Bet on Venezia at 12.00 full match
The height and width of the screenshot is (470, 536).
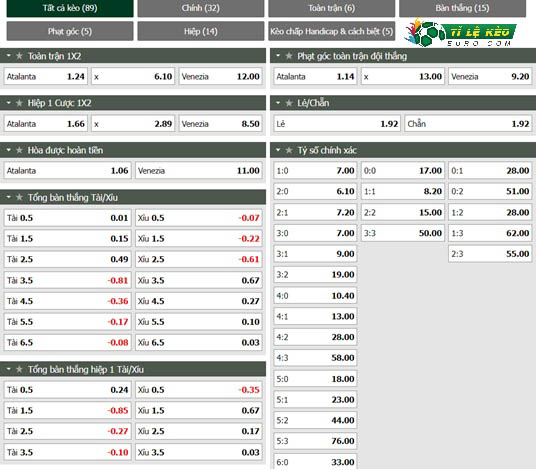(x=220, y=76)
